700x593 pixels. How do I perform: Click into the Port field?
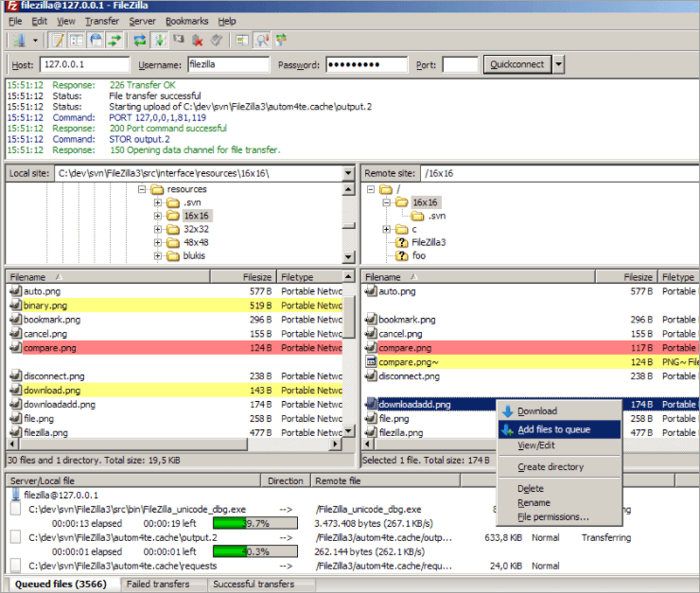point(461,64)
